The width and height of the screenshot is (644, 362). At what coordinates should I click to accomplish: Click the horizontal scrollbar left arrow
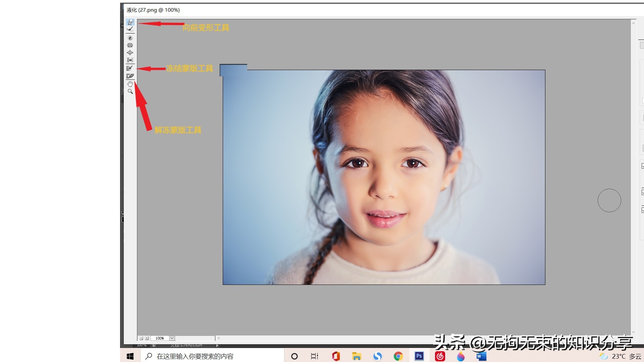219,338
